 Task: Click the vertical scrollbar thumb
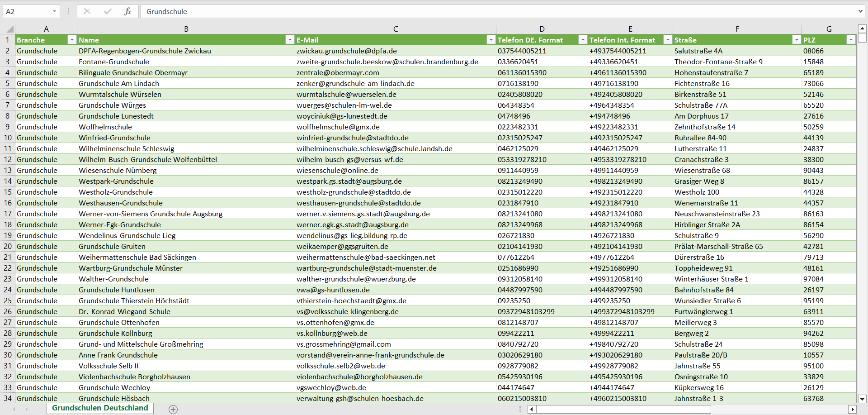[862, 38]
